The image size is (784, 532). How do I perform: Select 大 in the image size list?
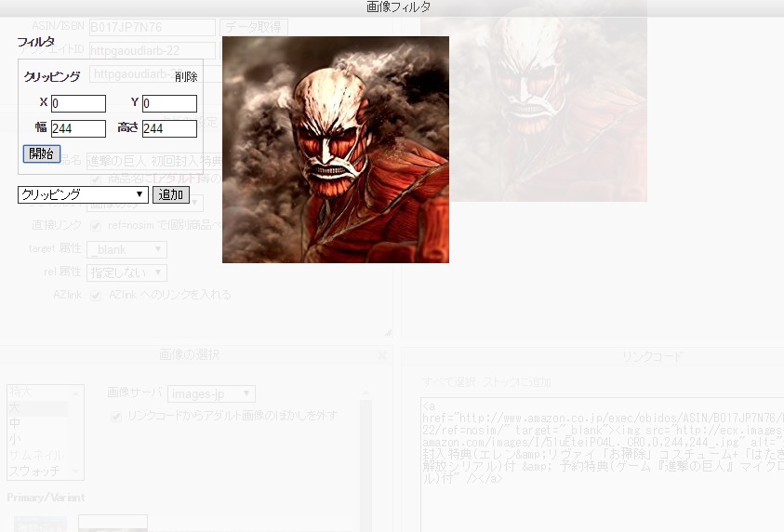click(x=37, y=408)
